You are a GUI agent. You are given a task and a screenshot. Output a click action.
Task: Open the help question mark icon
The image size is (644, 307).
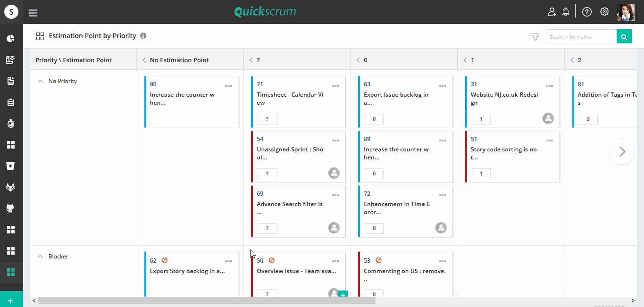(x=586, y=11)
